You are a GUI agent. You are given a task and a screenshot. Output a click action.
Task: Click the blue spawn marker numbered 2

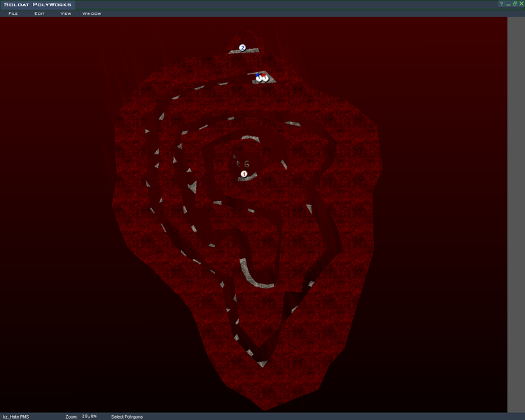(243, 48)
